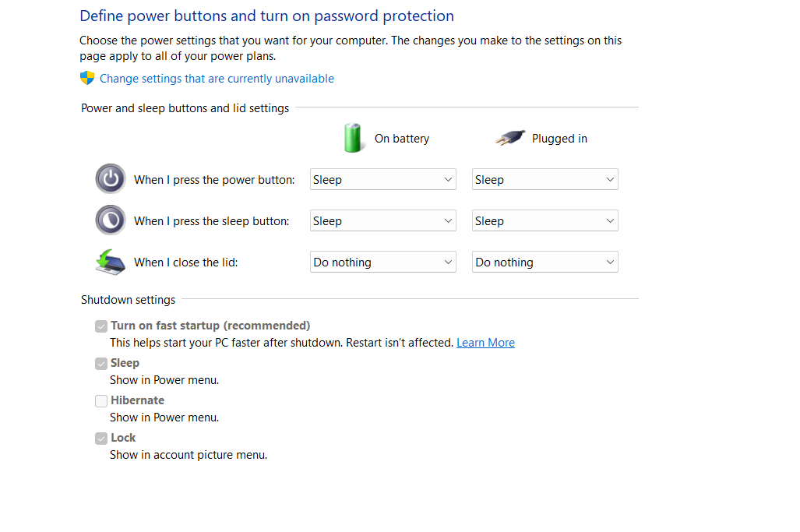Expand close lid Plugged in dropdown
Image resolution: width=800 pixels, height=532 pixels.
pyautogui.click(x=544, y=262)
